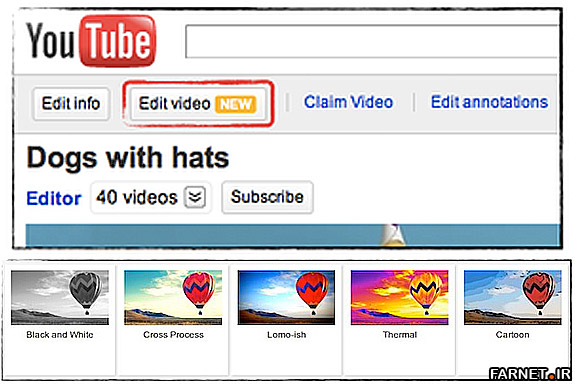Click the YouTube logo
Viewport: 575px width, 384px height.
coord(91,41)
